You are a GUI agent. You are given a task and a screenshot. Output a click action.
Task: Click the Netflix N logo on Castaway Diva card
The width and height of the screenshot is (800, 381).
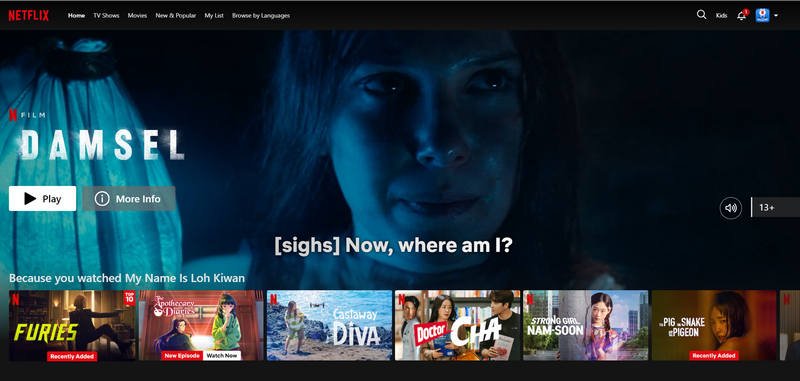273,299
